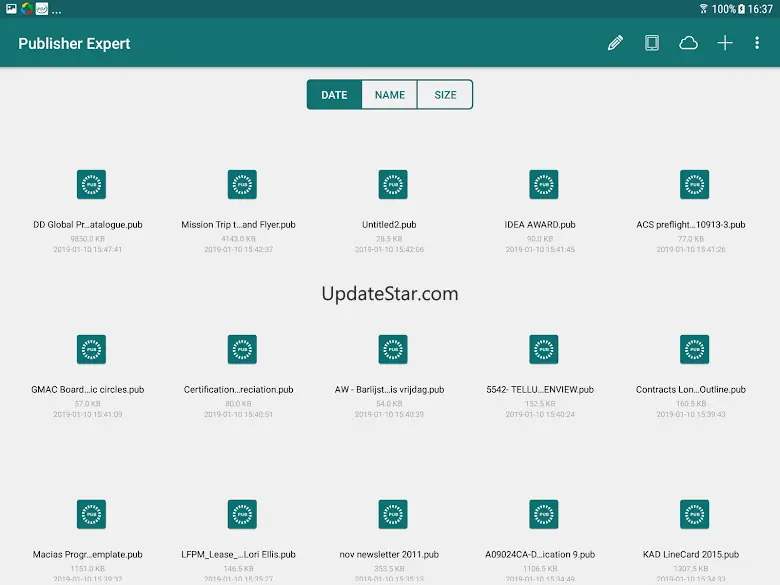Tap the '2019-01-10 15:41:45' timestamp
The height and width of the screenshot is (585, 780).
click(x=540, y=249)
